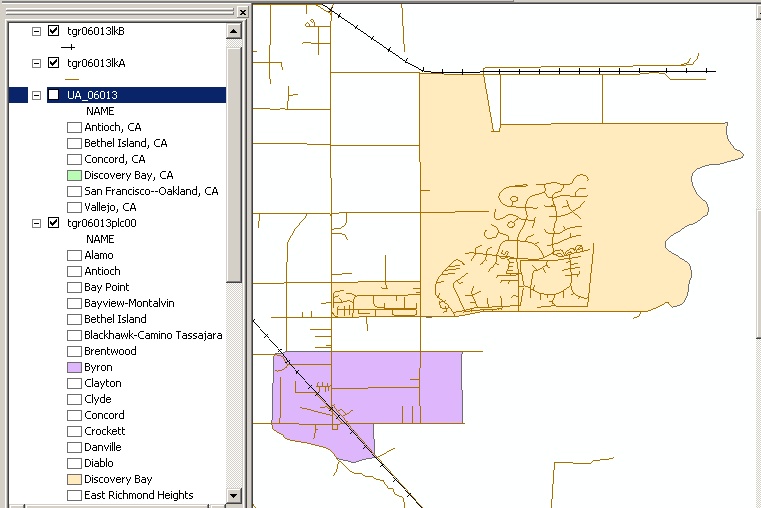Open the Concord place symbol swatch

74,416
